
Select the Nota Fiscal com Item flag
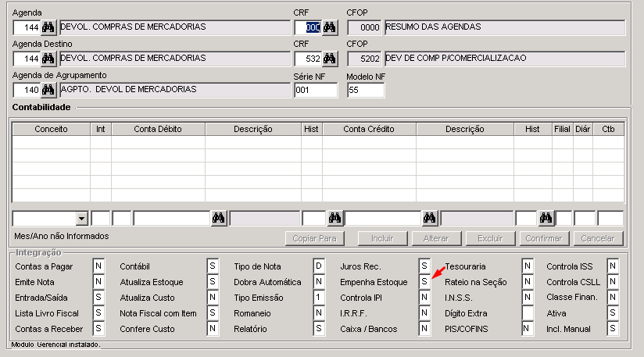click(x=213, y=312)
